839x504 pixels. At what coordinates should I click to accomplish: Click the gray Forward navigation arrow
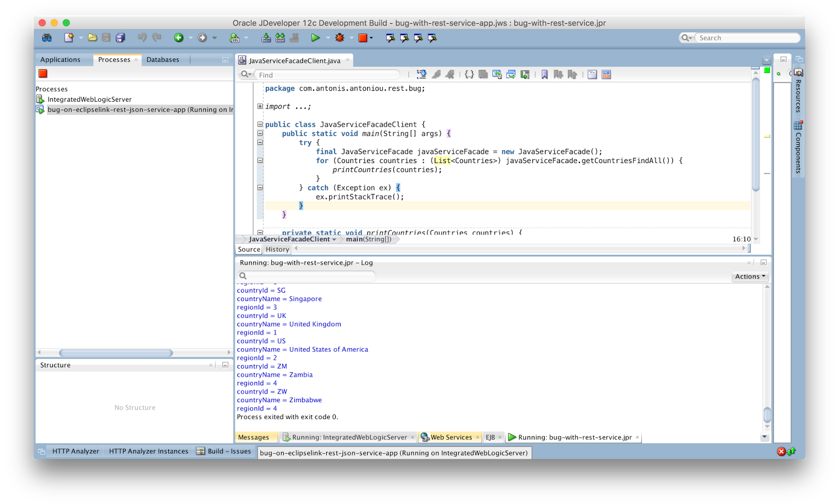coord(202,38)
